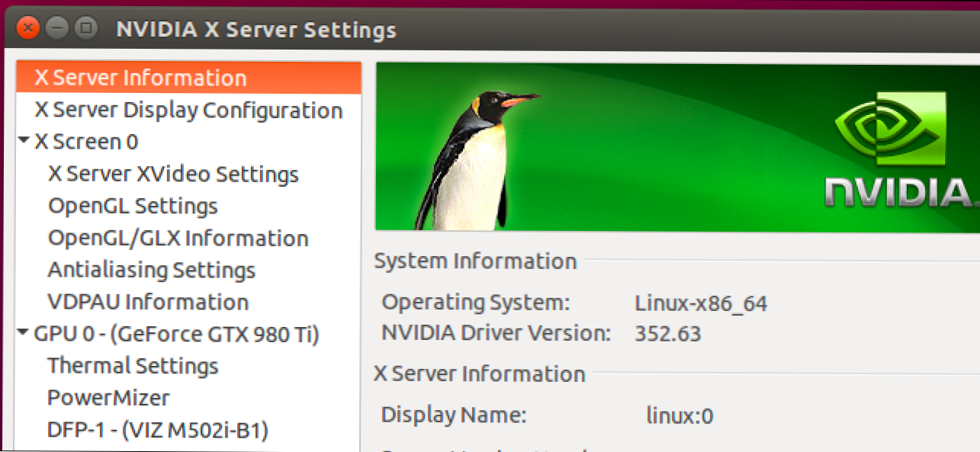
Task: Open OpenGL/GLX Information page
Action: click(x=178, y=239)
